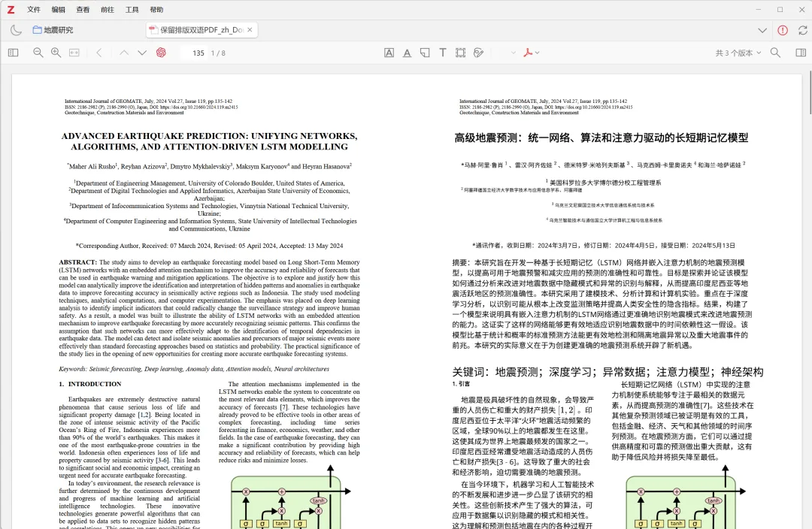Toggle dark mode with the moon icon
Viewport: 812px width, 529px height.
point(16,31)
